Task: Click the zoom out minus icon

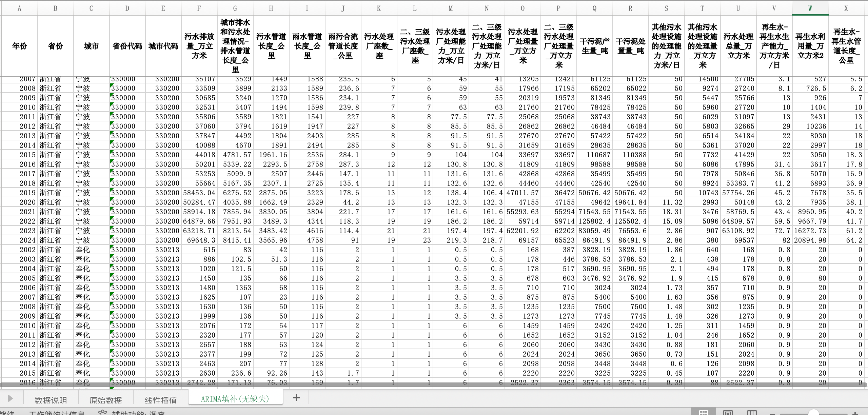Action: click(772, 414)
